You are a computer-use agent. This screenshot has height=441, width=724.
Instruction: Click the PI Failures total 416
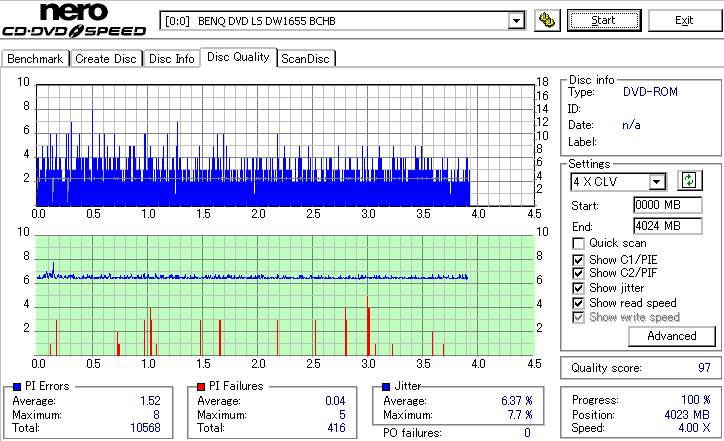coord(337,428)
